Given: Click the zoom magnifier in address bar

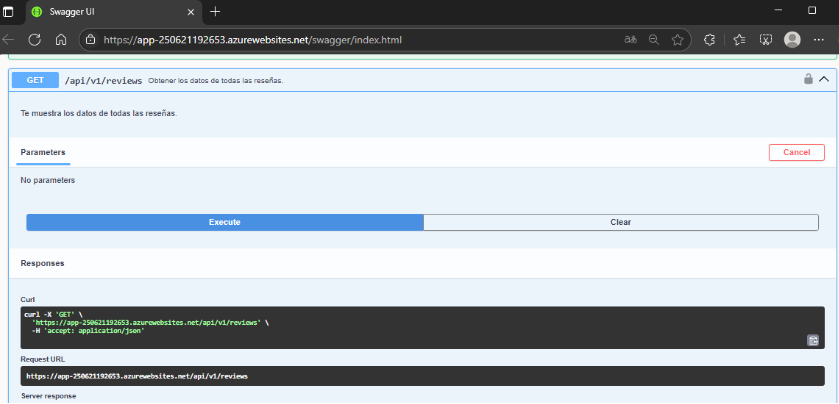Looking at the screenshot, I should coord(654,40).
